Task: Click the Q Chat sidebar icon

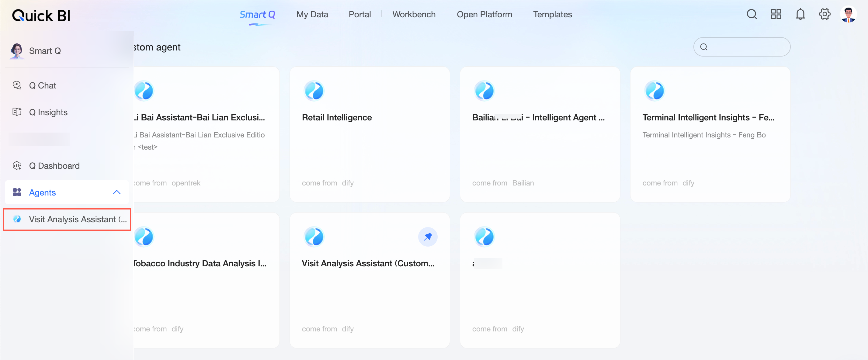Action: [17, 85]
